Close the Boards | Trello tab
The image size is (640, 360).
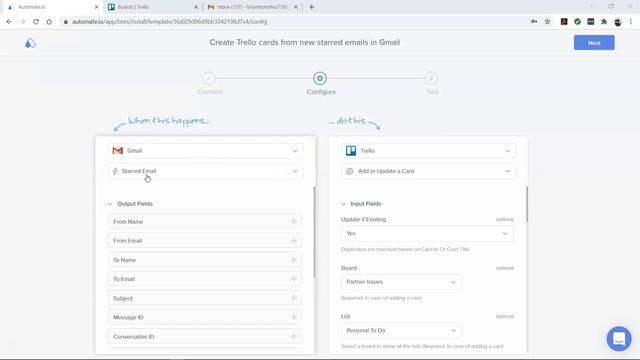(196, 7)
